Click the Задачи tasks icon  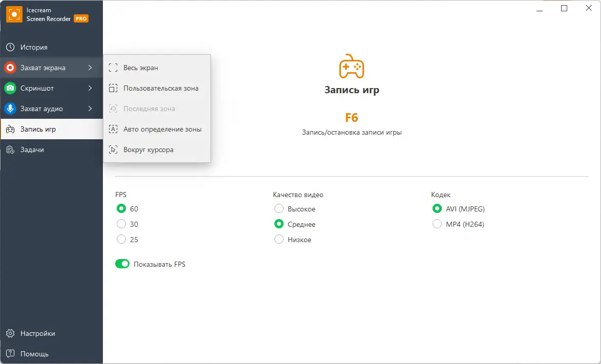(x=10, y=149)
